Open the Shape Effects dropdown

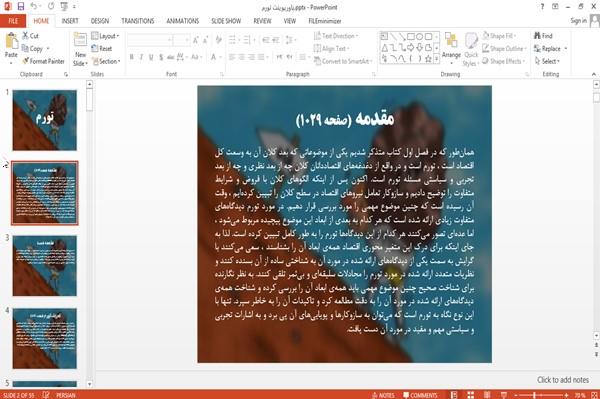pyautogui.click(x=503, y=61)
